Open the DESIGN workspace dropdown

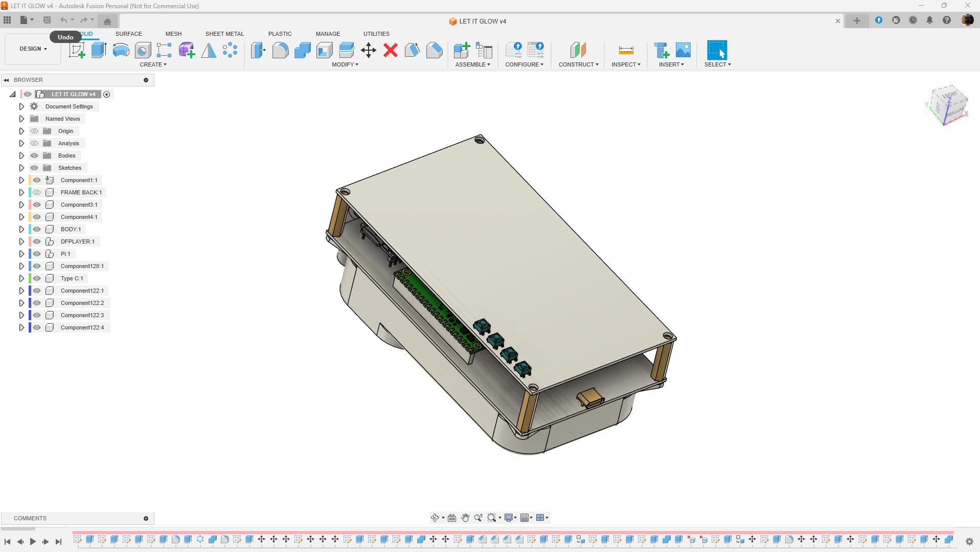(33, 49)
